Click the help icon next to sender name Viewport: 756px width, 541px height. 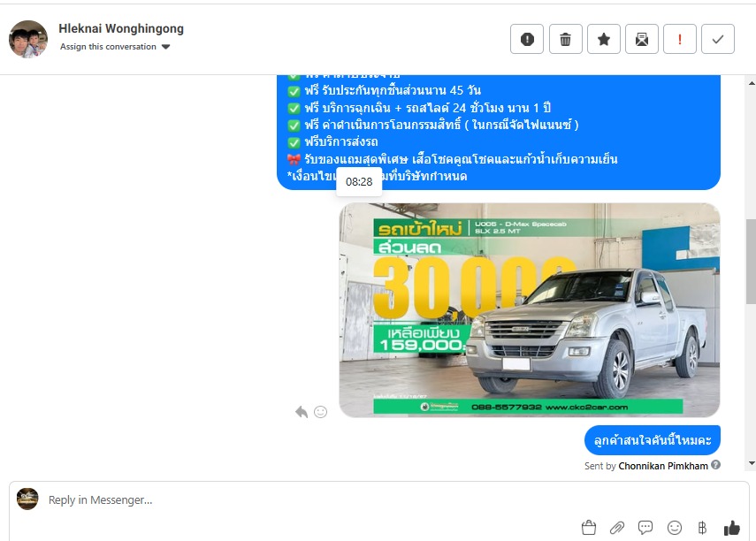click(x=716, y=465)
